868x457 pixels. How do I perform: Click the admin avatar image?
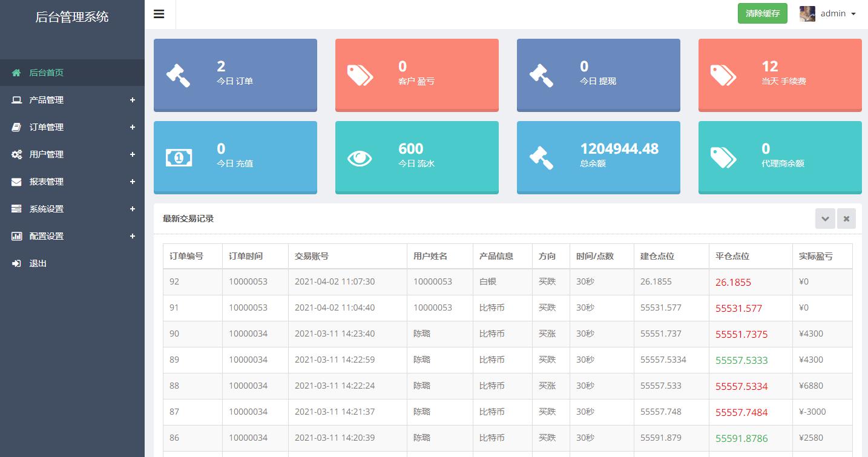click(x=807, y=14)
